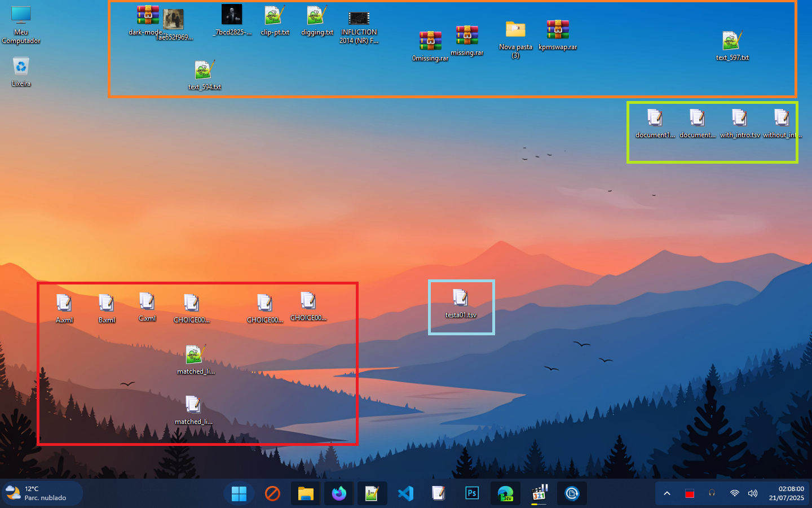Select the text_594.txt file
The image size is (812, 508).
pos(204,75)
